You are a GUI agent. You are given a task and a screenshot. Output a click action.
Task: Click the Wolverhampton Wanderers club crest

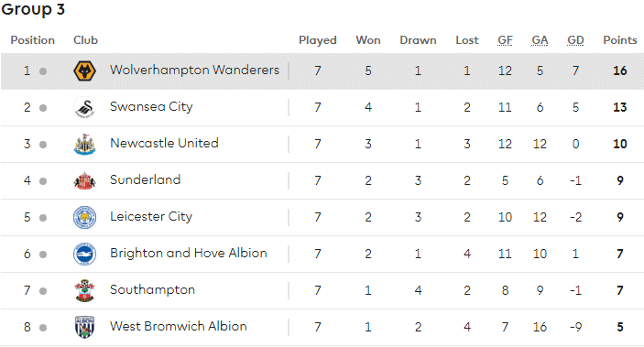click(84, 71)
